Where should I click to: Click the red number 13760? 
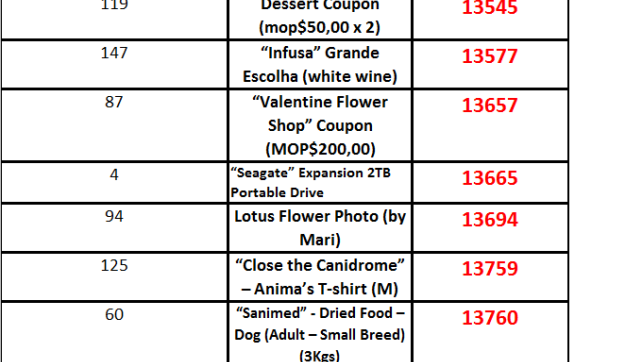tap(490, 318)
